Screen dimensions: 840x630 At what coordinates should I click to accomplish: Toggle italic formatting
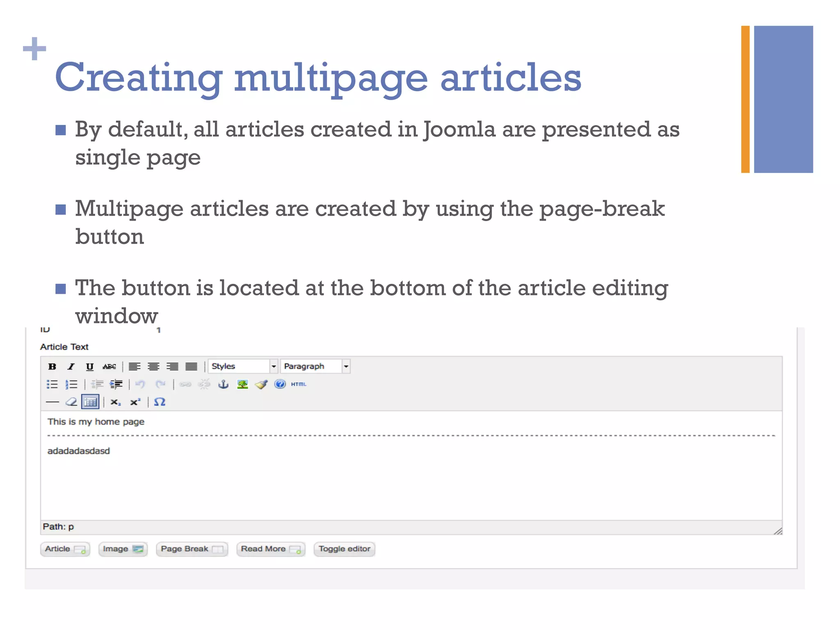coord(71,366)
